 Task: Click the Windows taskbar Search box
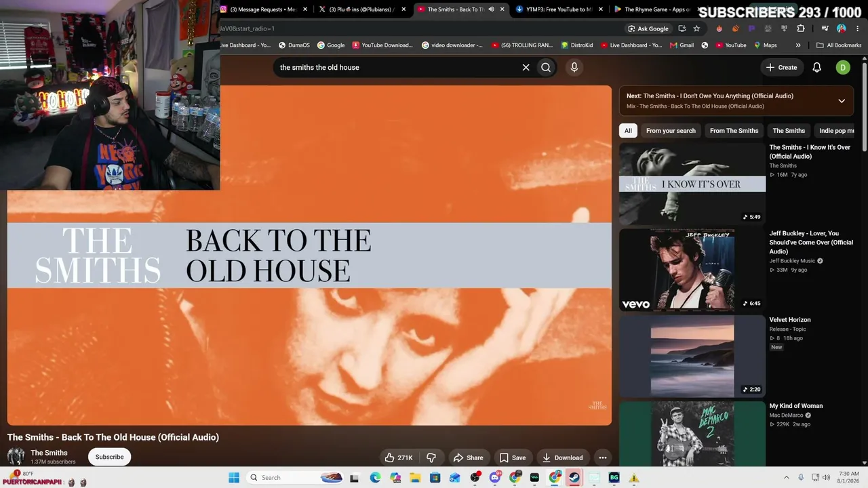293,478
